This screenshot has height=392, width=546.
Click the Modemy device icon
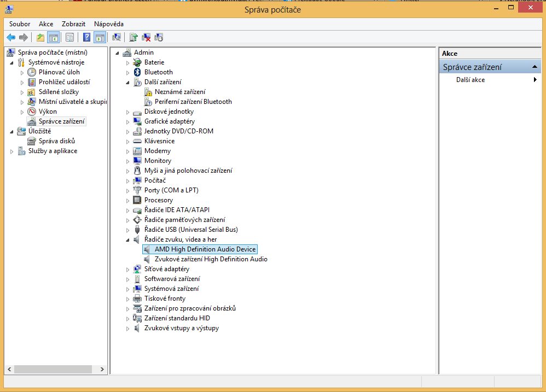tap(137, 151)
